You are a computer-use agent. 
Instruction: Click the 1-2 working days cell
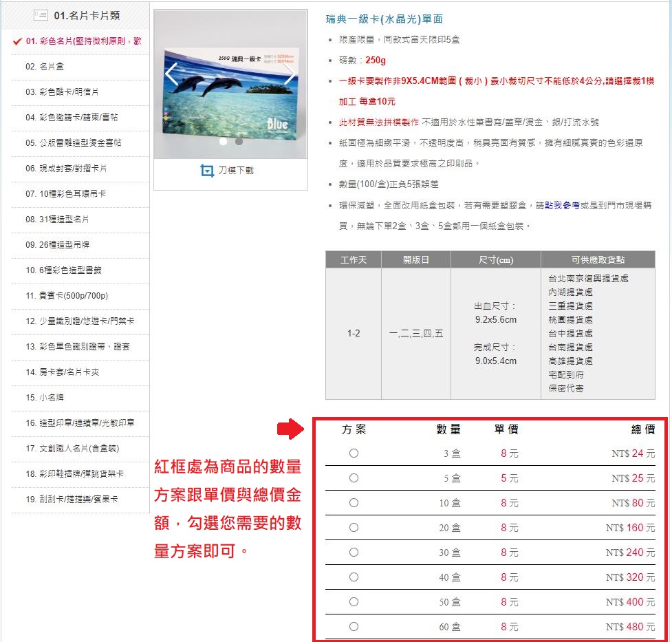[354, 333]
